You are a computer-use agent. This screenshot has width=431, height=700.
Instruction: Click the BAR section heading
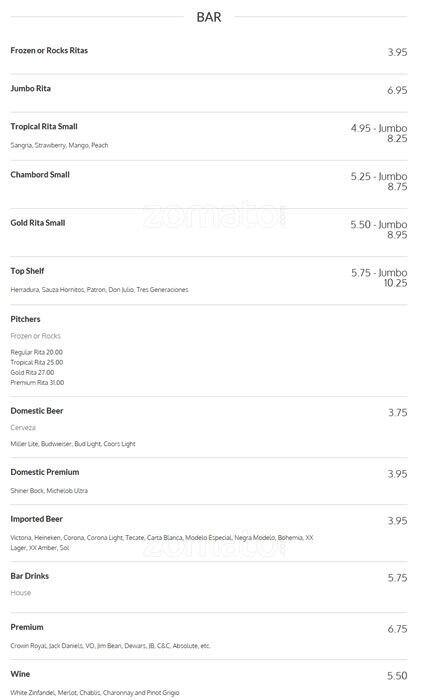click(209, 17)
